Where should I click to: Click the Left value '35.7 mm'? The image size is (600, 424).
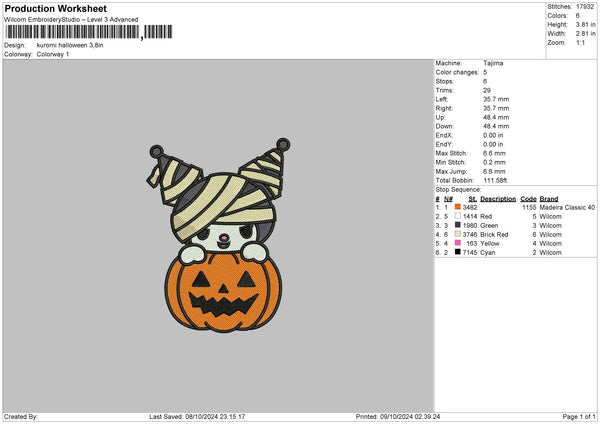(496, 99)
